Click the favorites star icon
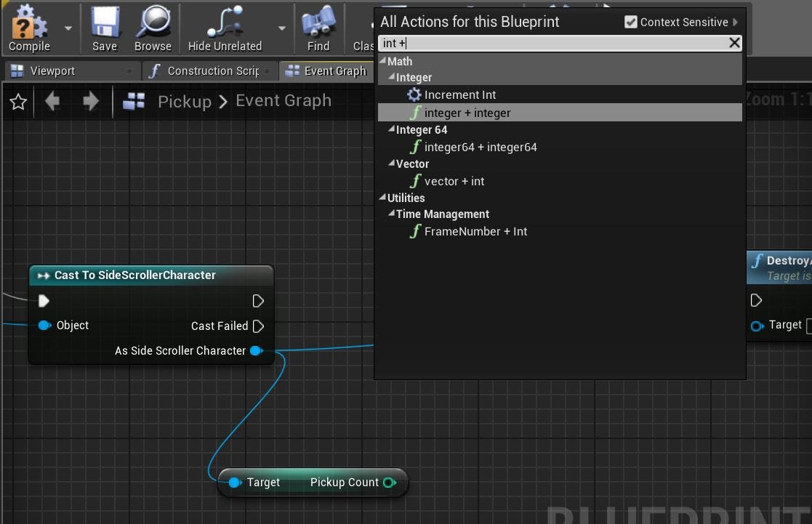The width and height of the screenshot is (812, 524). 18,102
